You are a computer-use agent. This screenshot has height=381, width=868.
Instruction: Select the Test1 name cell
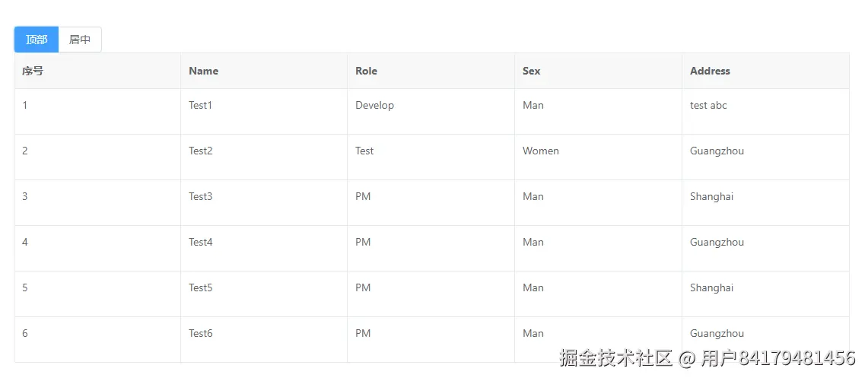pyautogui.click(x=201, y=106)
